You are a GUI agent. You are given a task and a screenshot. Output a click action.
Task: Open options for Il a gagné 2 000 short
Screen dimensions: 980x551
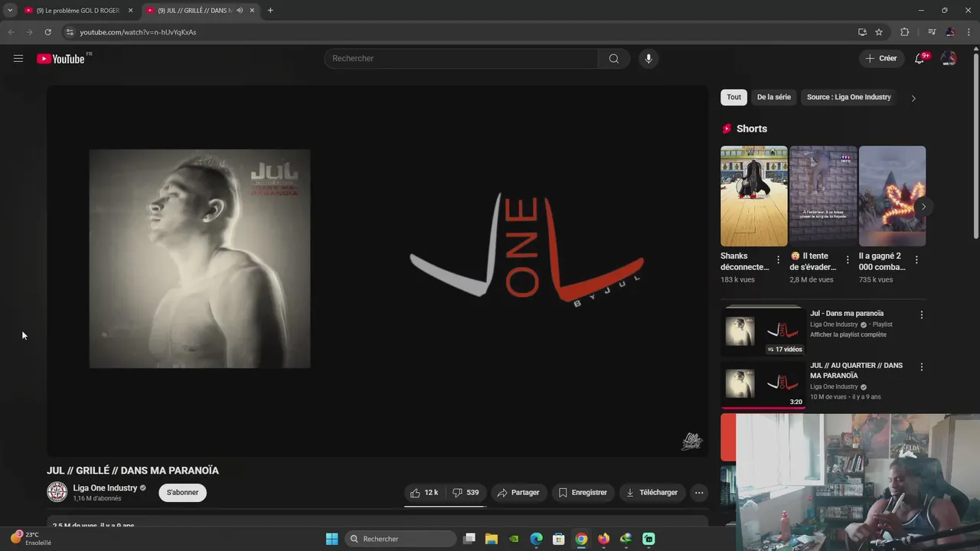coord(916,260)
